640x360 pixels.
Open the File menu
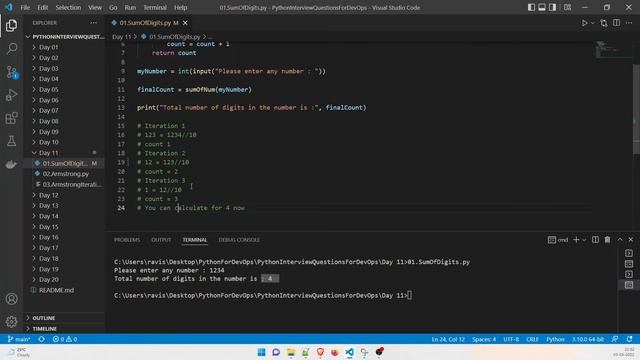[25, 7]
